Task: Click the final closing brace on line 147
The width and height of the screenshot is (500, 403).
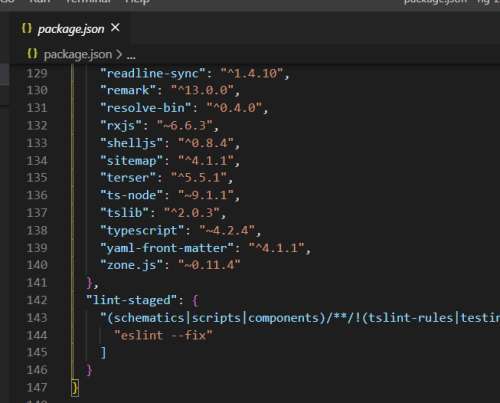Action: point(75,388)
